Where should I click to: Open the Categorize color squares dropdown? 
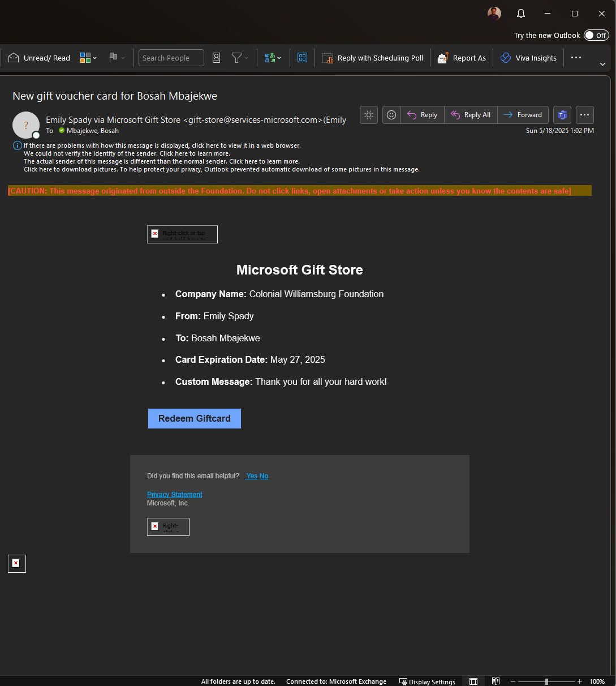(x=88, y=58)
